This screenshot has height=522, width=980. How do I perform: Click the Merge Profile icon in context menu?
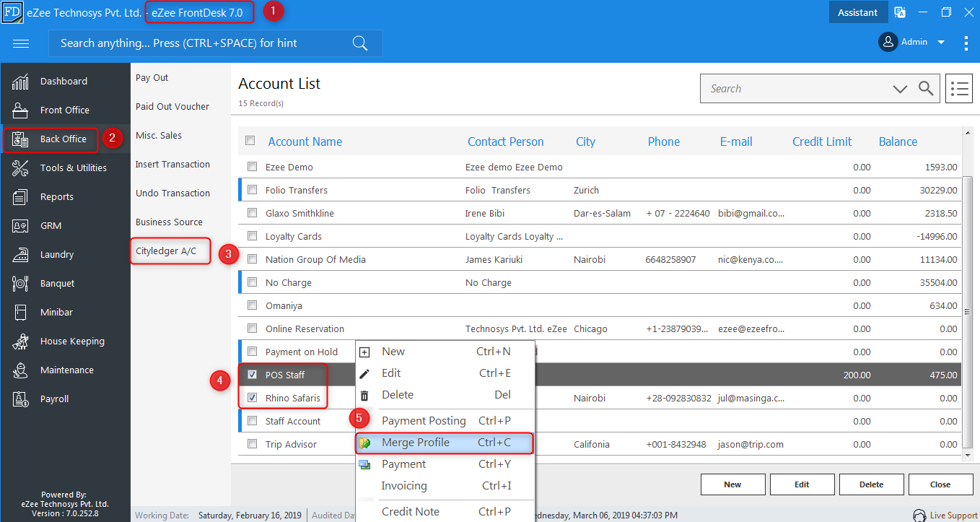click(x=365, y=443)
